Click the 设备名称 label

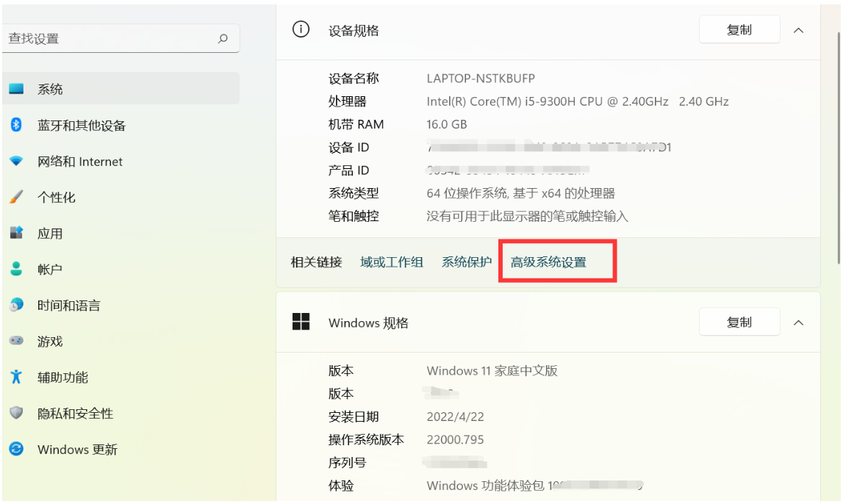pos(354,79)
